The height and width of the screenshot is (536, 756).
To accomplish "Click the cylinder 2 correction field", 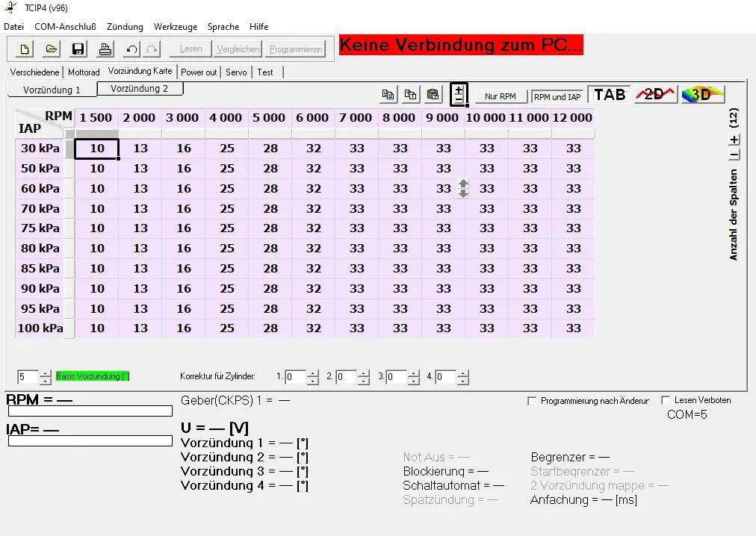I will click(346, 377).
